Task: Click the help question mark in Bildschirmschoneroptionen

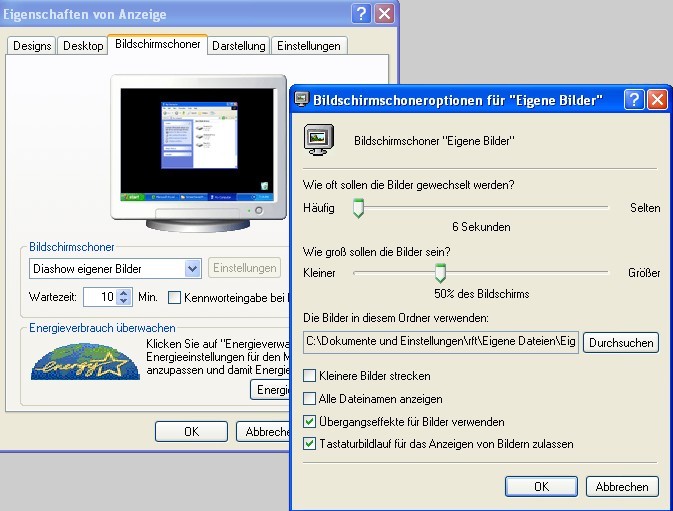Action: [x=633, y=100]
